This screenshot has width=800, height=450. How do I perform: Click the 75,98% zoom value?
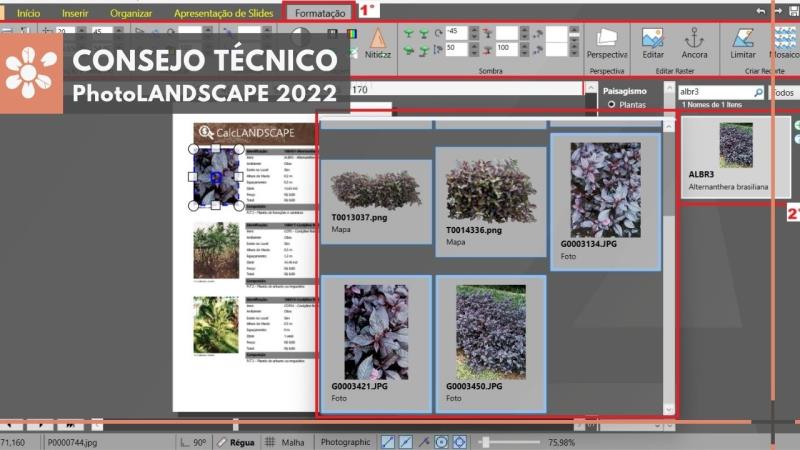(x=561, y=442)
